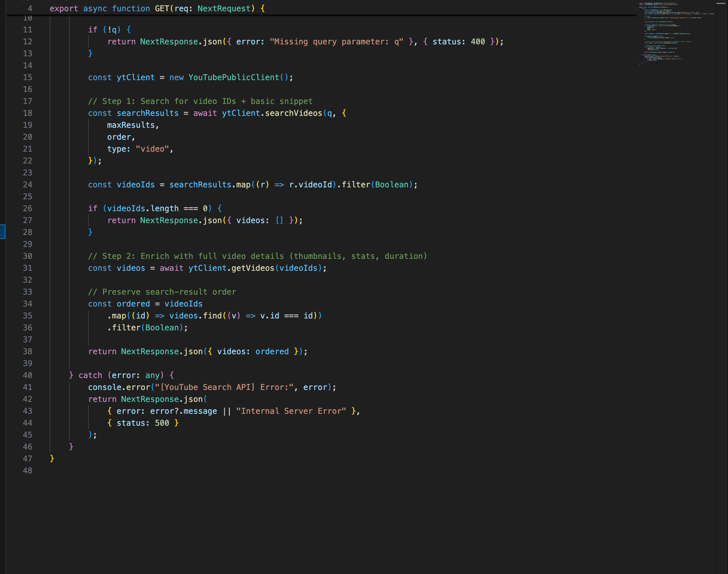Viewport: 728px width, 574px height.
Task: Click the "video" string value on type line
Action: click(x=152, y=149)
